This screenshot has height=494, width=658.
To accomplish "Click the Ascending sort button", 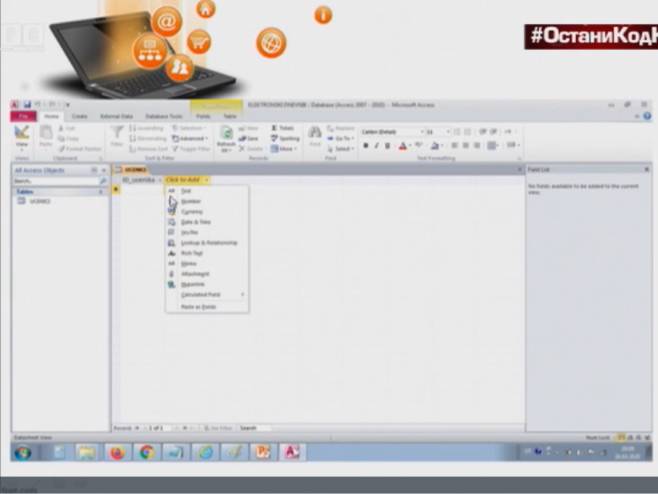I will (146, 128).
